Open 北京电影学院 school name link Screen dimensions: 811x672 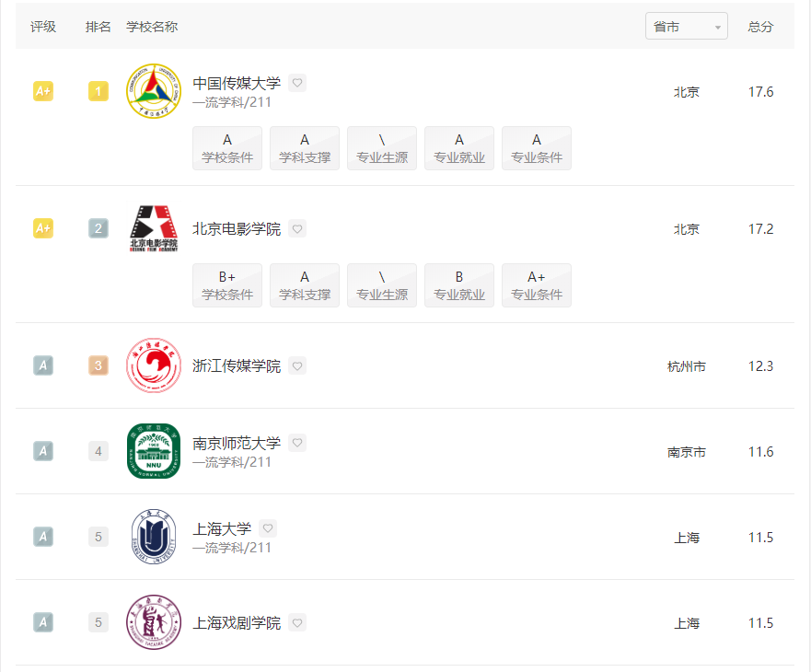point(237,228)
